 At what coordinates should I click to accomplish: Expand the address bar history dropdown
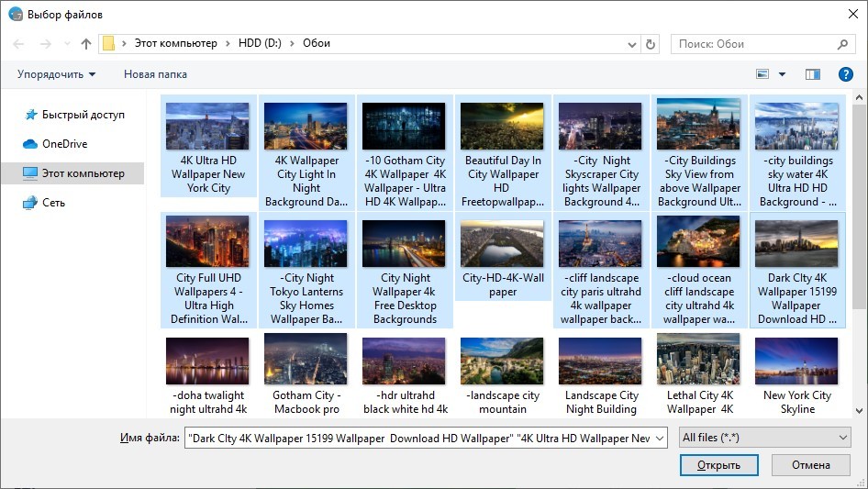point(631,44)
